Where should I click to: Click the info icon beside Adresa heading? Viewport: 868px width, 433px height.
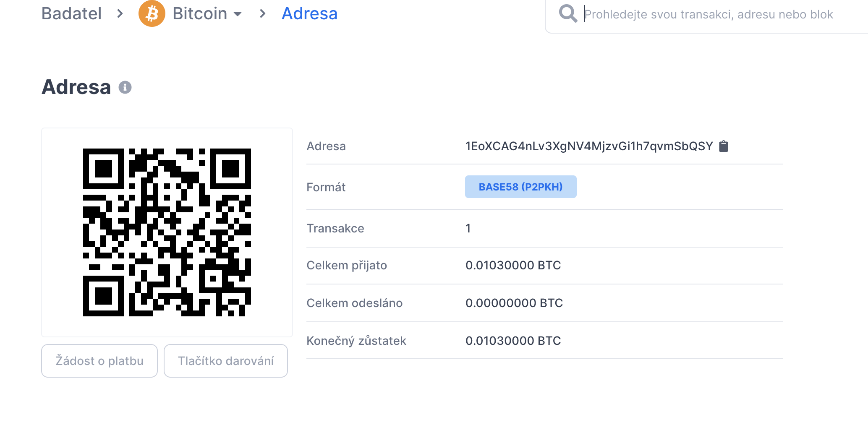point(125,87)
